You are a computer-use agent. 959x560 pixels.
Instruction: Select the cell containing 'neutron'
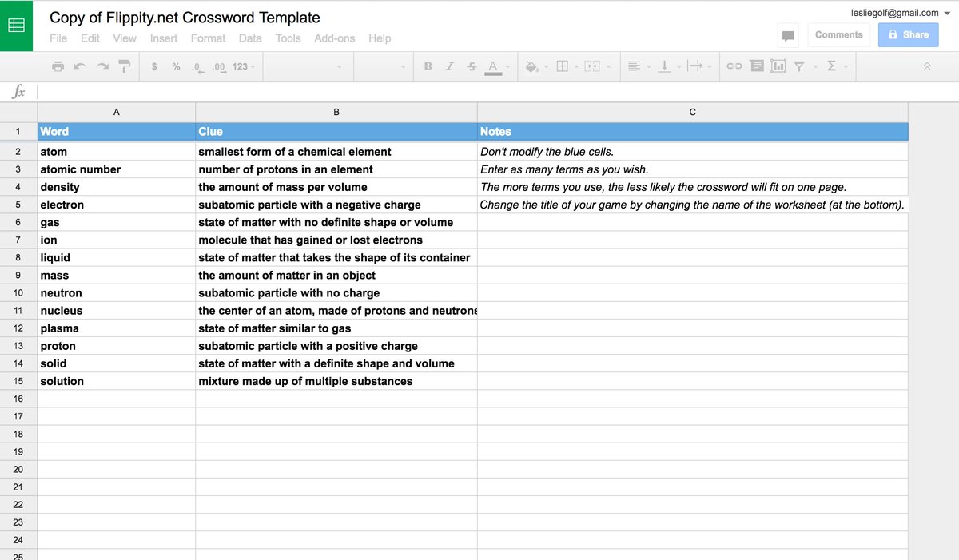click(117, 293)
